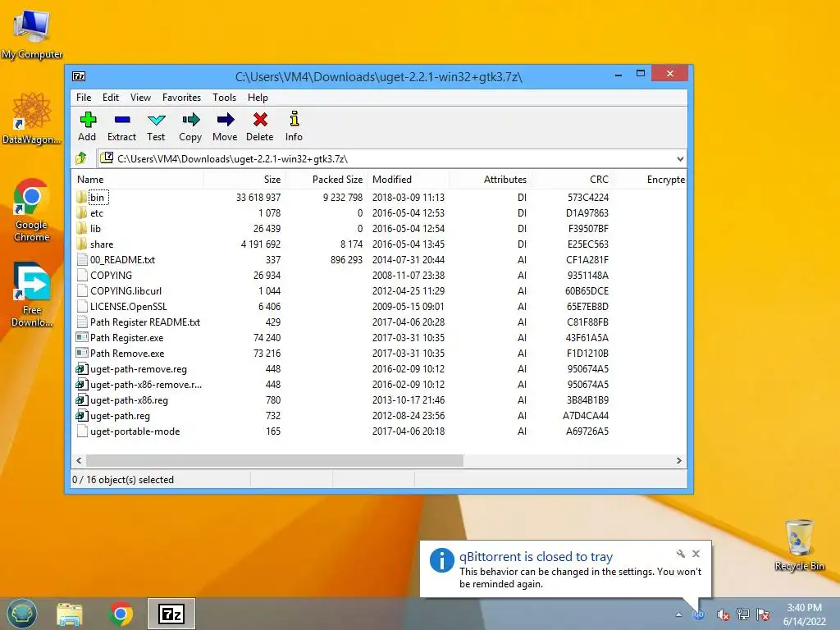This screenshot has height=630, width=840.
Task: Select the uget-path-x86-remove.r... file
Action: tap(146, 384)
